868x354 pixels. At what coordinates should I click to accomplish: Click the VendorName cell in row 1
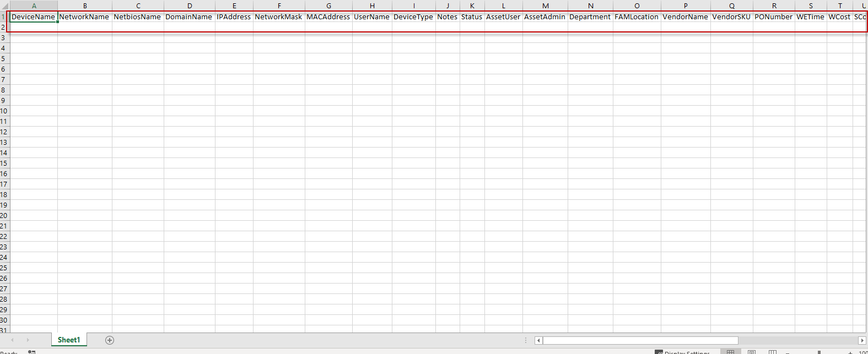tap(685, 17)
